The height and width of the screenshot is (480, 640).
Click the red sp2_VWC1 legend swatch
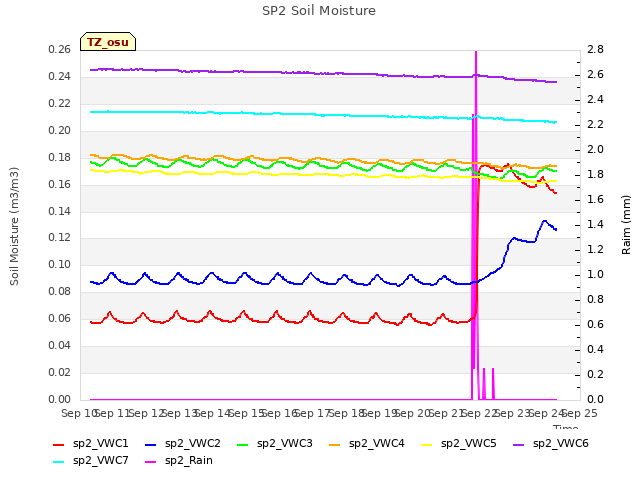59,444
